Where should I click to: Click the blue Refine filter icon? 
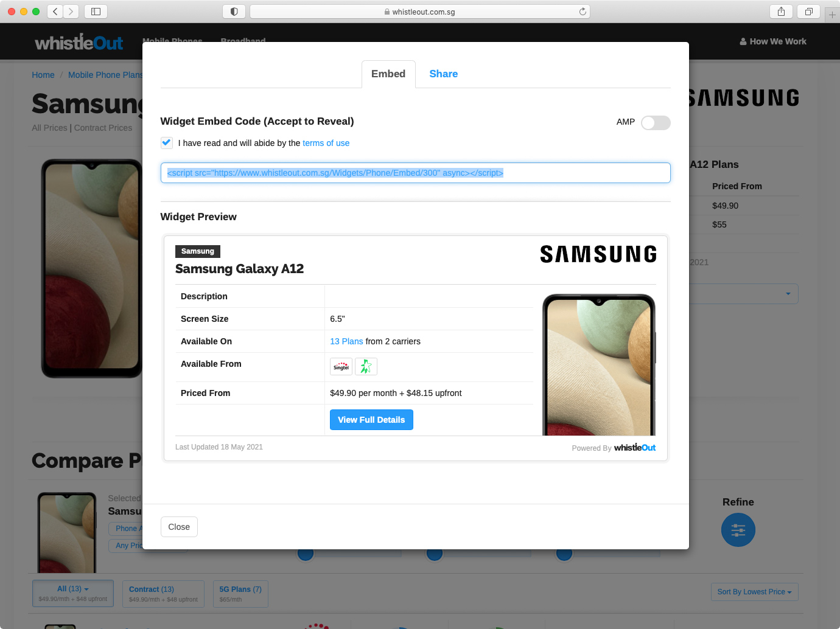(x=738, y=530)
